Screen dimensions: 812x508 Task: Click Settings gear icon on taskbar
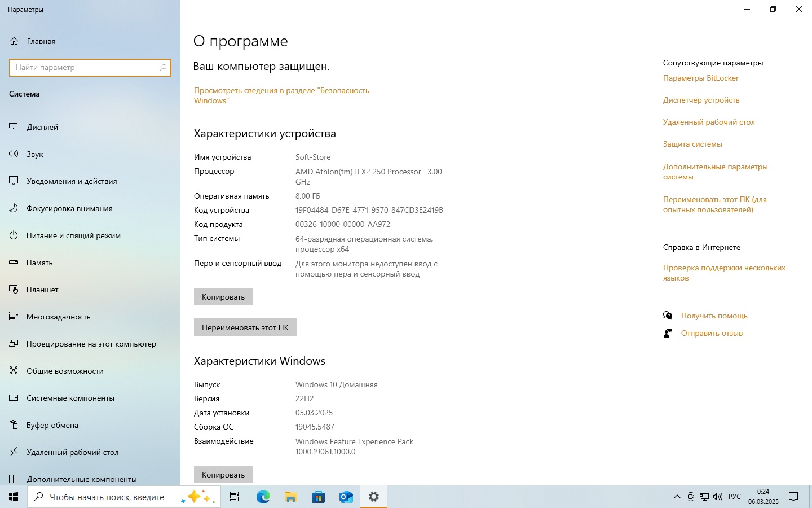(x=373, y=497)
